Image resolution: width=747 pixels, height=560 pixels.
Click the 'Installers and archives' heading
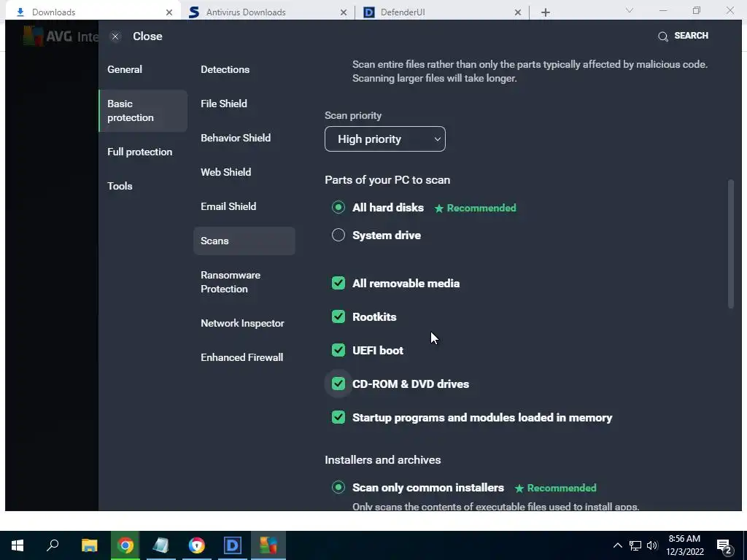pos(382,460)
